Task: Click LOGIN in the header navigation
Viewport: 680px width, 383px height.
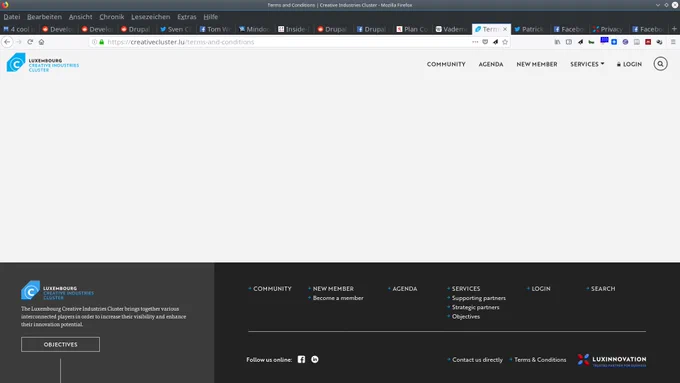Action: click(x=629, y=64)
